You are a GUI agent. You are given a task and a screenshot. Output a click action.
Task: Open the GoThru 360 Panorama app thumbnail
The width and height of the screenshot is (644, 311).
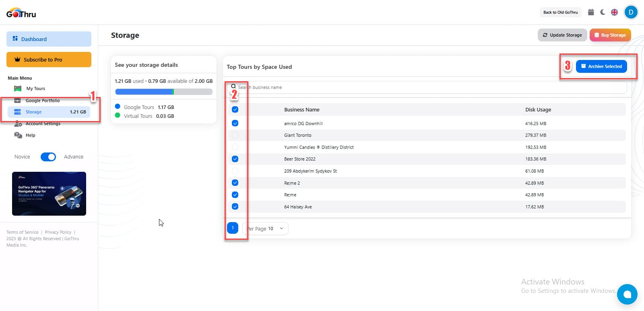point(49,194)
